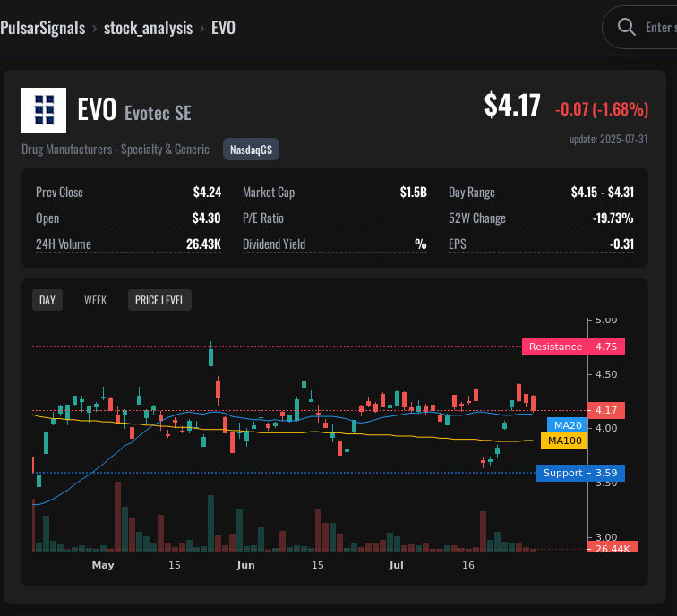Click the -0.07 (-1.68%) change text
The width and height of the screenshot is (677, 616).
tap(602, 109)
